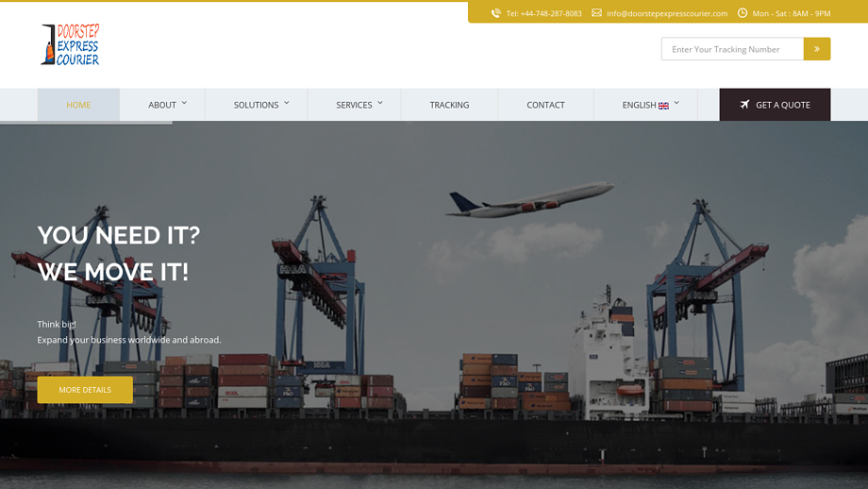868x489 pixels.
Task: Go to the Tracking page
Action: (449, 105)
